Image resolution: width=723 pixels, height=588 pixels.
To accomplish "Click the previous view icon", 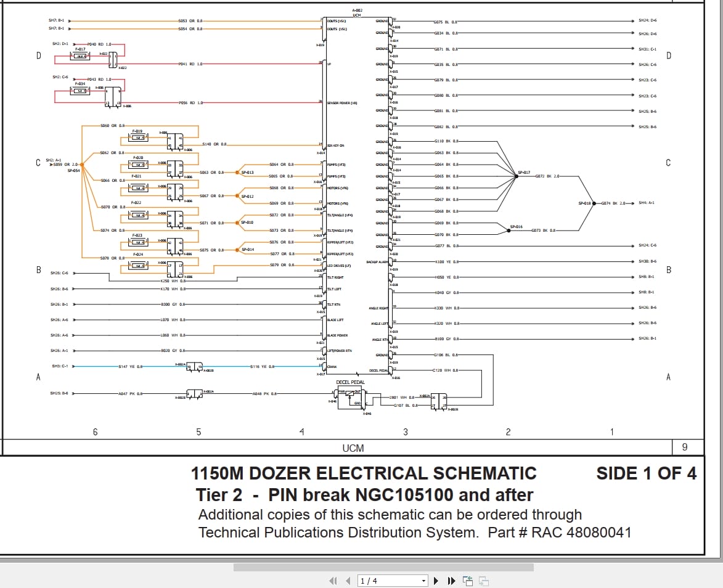I will pos(467,580).
